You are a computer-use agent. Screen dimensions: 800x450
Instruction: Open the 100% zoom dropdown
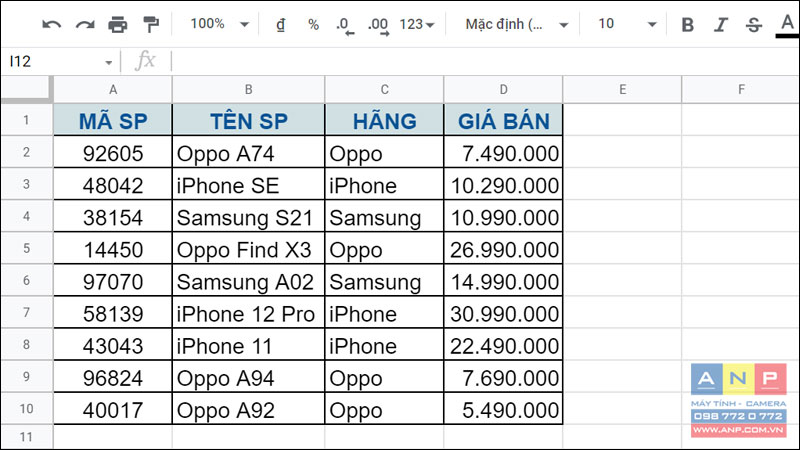(219, 24)
